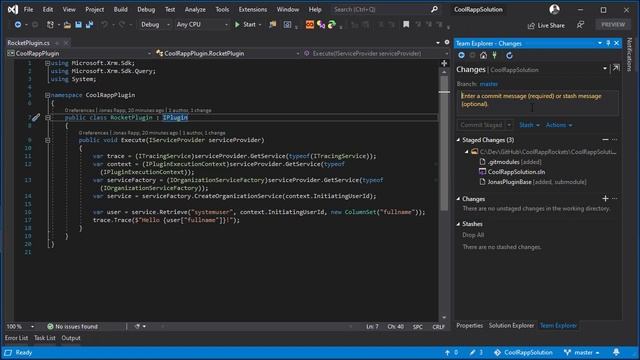640x360 pixels.
Task: Collapse the Stashes section
Action: click(x=458, y=224)
